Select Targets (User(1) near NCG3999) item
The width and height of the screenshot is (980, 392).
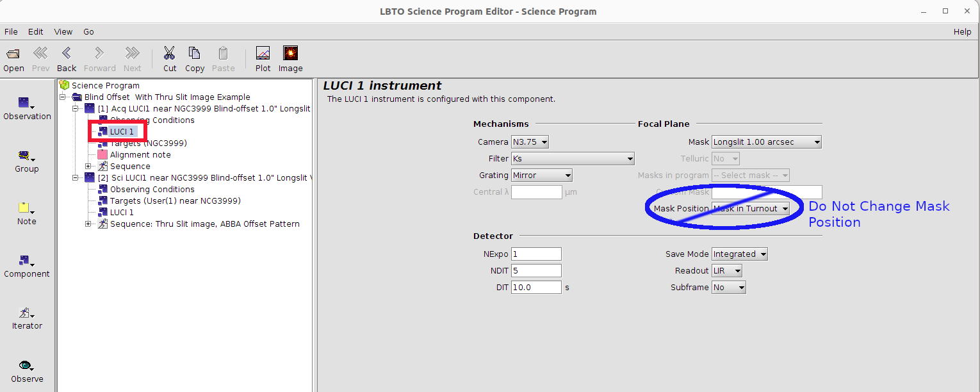click(x=175, y=201)
